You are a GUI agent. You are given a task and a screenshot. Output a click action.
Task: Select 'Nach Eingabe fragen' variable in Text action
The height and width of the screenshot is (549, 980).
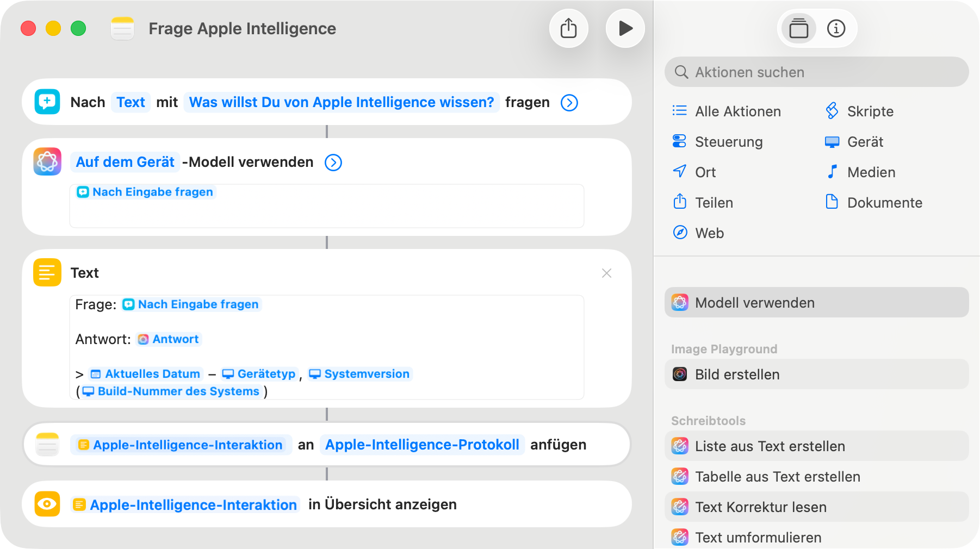tap(190, 304)
